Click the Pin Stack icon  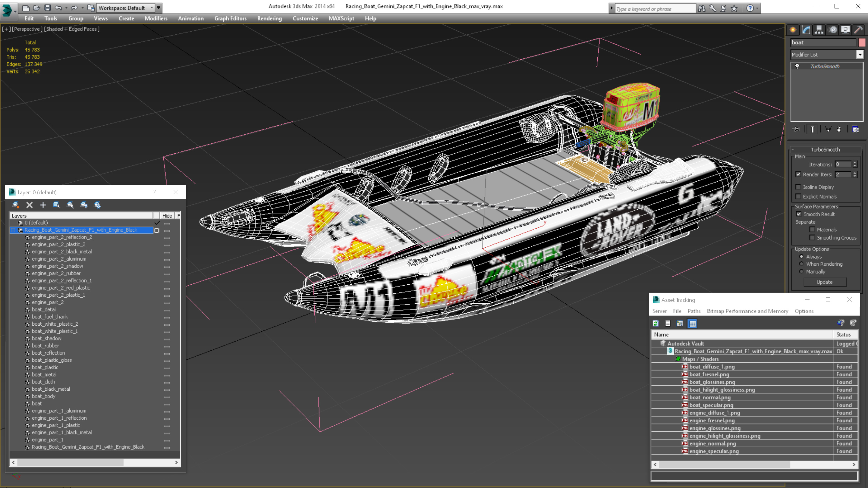click(797, 129)
